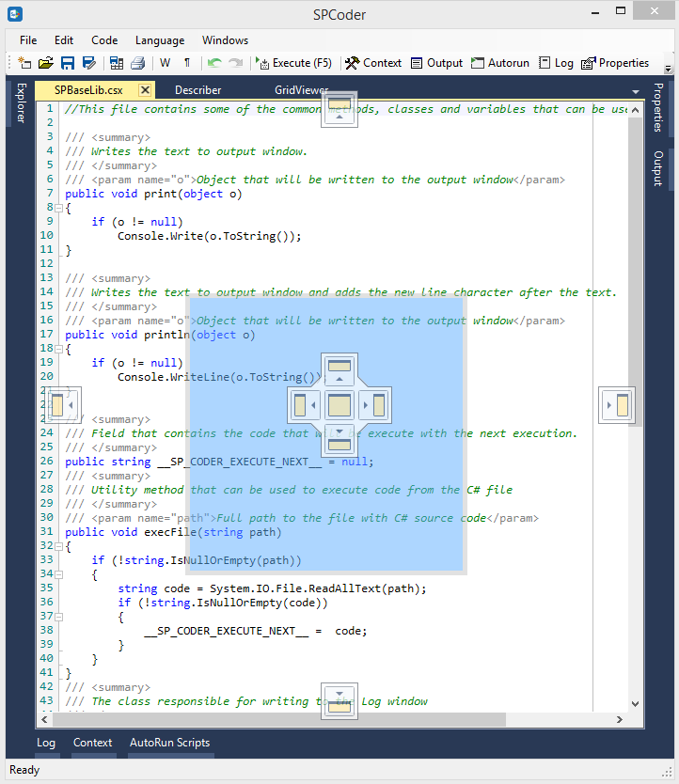
Task: Collapse code fold at line 34
Action: (x=58, y=574)
